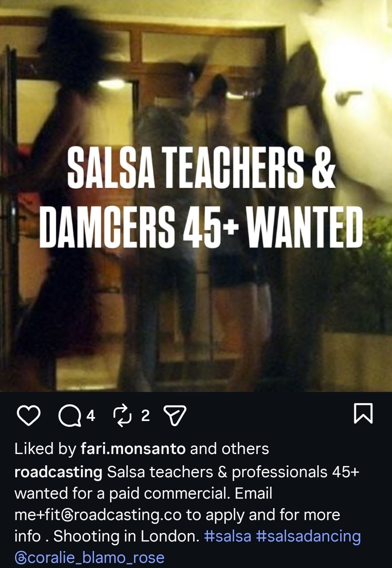
Task: Tap the repost count number 2
Action: coord(146,416)
